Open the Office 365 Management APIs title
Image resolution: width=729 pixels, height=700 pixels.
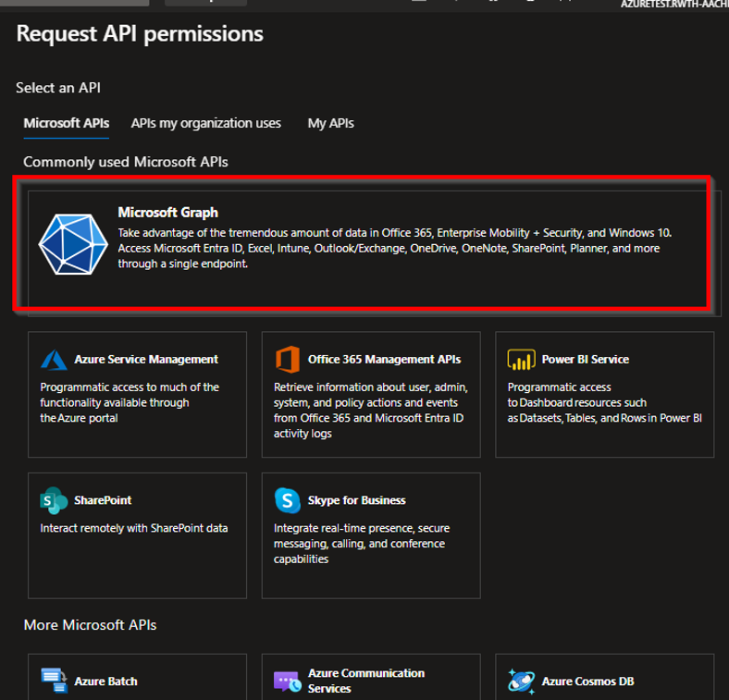point(384,359)
